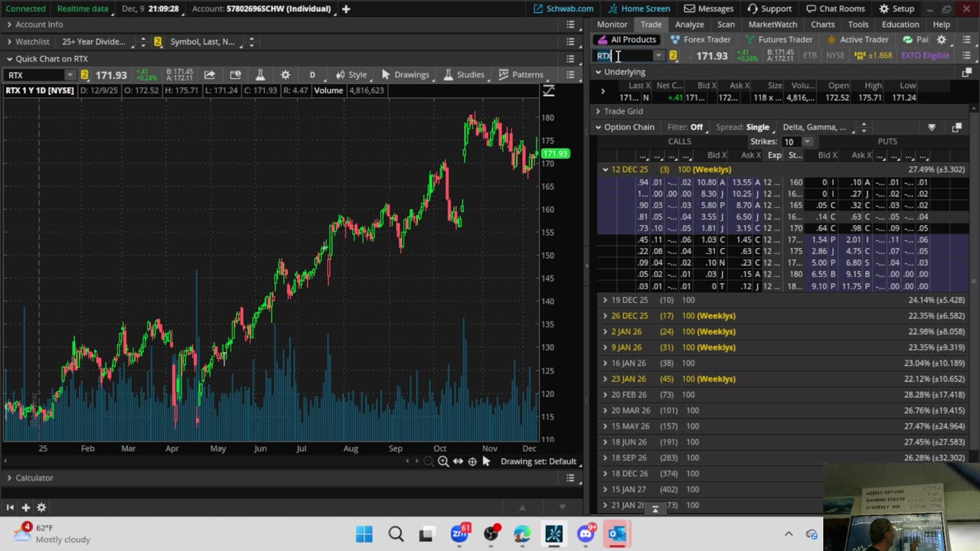Click the Trade page RTX symbol input

[625, 56]
